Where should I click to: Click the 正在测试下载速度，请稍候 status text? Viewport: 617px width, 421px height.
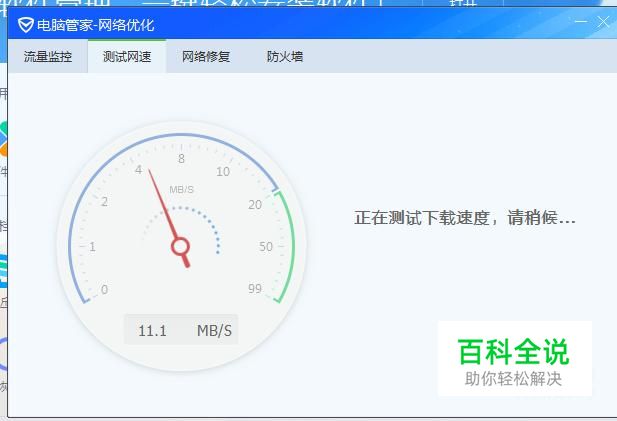[x=465, y=218]
